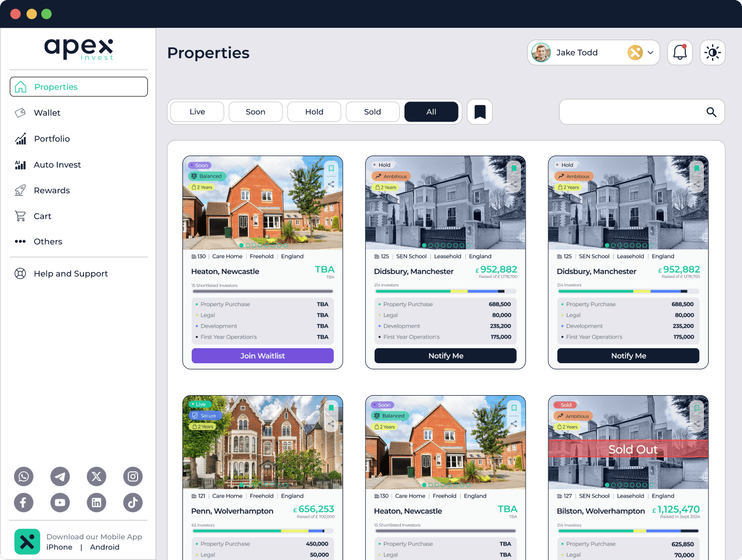Open the Android app download link
The height and width of the screenshot is (560, 742).
click(105, 547)
